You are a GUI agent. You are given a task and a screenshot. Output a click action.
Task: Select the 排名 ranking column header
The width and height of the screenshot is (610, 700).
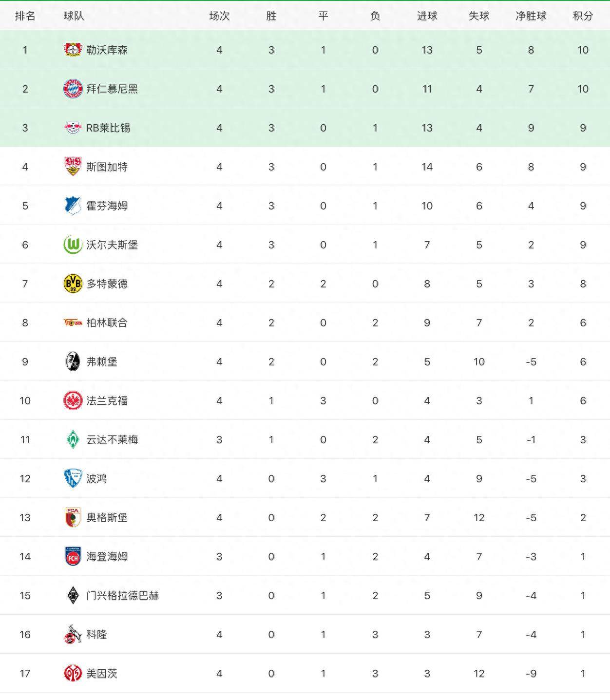click(25, 16)
